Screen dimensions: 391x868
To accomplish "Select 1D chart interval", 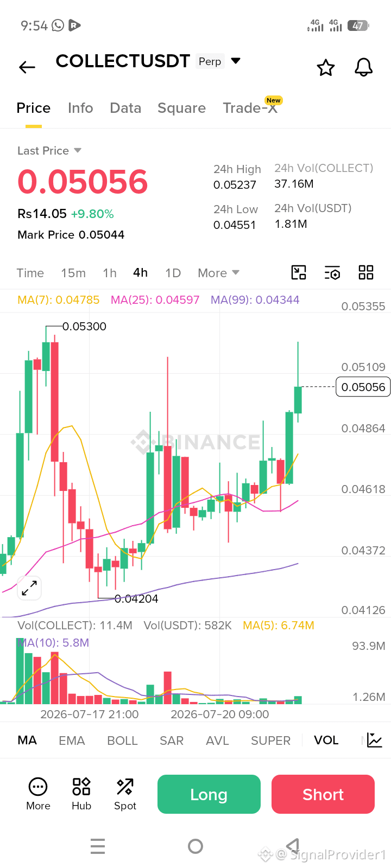I will [x=173, y=273].
